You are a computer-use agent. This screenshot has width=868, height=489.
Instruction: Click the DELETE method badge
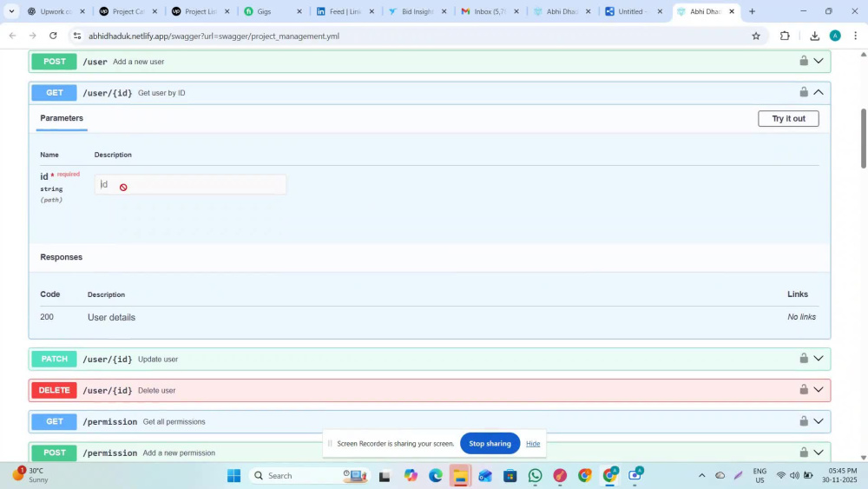[54, 390]
